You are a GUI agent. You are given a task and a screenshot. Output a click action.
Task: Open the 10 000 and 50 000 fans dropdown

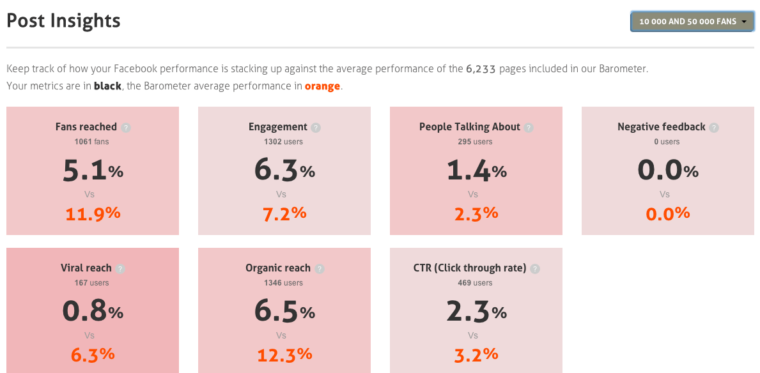(x=692, y=22)
